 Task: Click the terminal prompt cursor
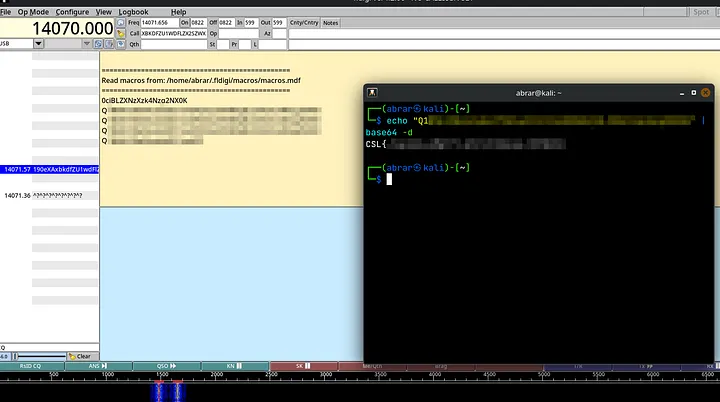(x=389, y=179)
